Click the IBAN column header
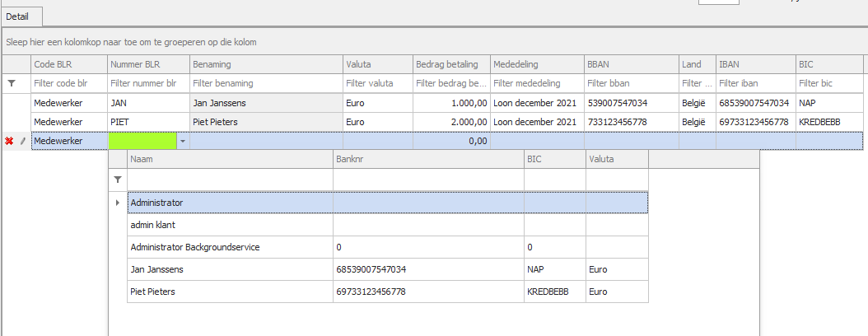This screenshot has height=336, width=868. (756, 64)
